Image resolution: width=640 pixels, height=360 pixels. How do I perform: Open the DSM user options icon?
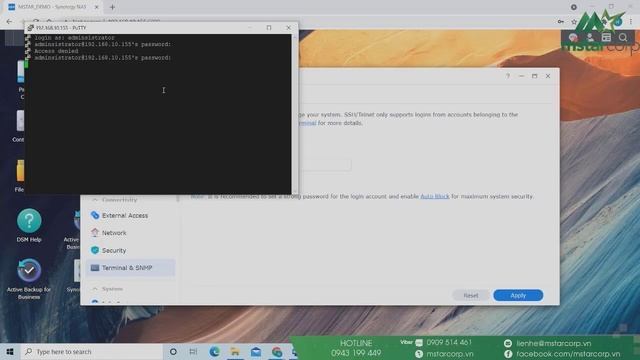[x=590, y=38]
